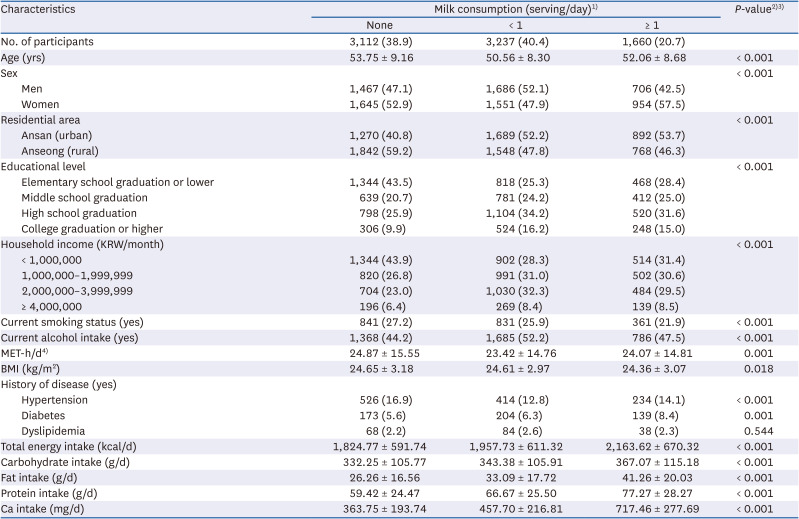
Task: Click the '1,000,000–1,999,999' income label
Action: pyautogui.click(x=77, y=276)
